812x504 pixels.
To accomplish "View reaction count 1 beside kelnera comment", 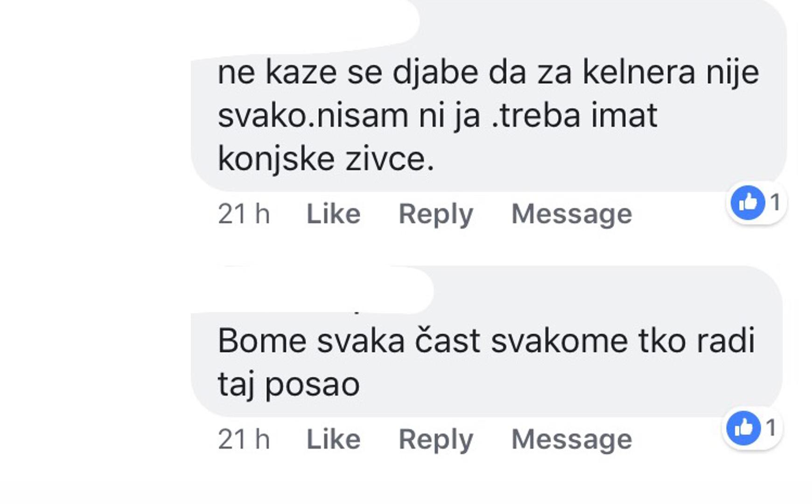I will pos(775,203).
